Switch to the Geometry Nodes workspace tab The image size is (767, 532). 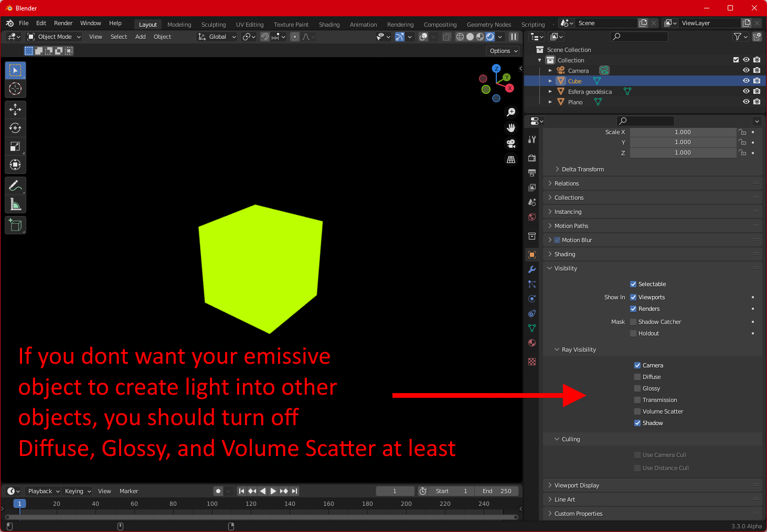pyautogui.click(x=489, y=25)
